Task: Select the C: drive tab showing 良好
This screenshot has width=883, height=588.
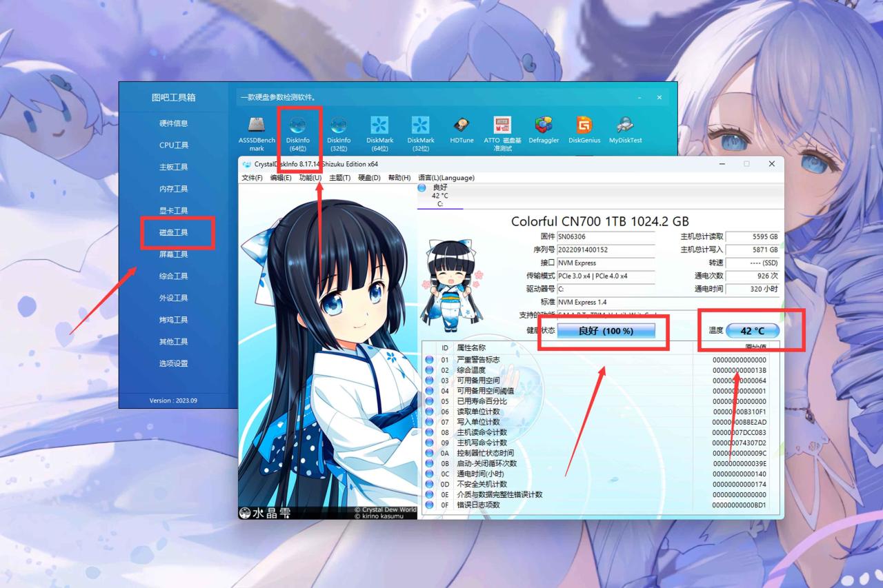Action: [x=440, y=196]
